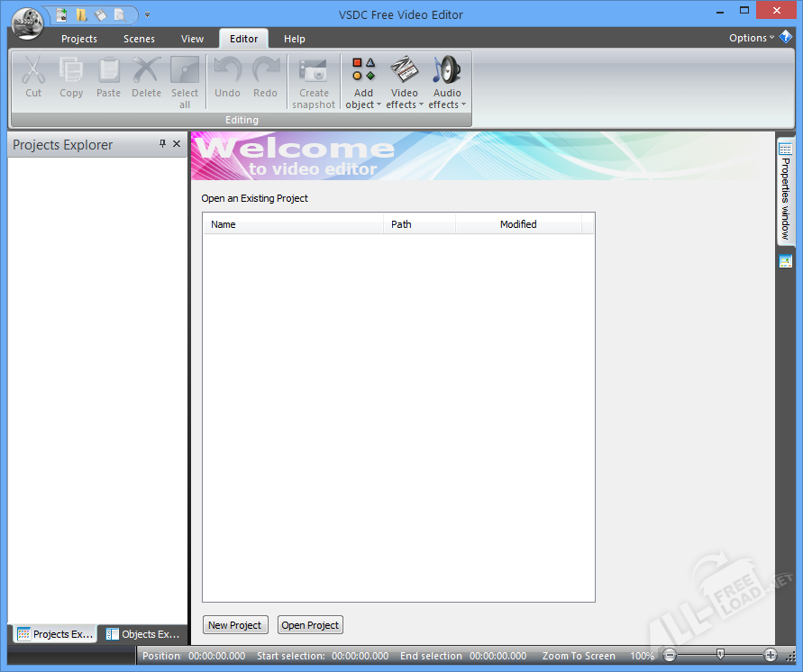Click the zoom slider handle in status bar
The height and width of the screenshot is (672, 803).
point(719,655)
